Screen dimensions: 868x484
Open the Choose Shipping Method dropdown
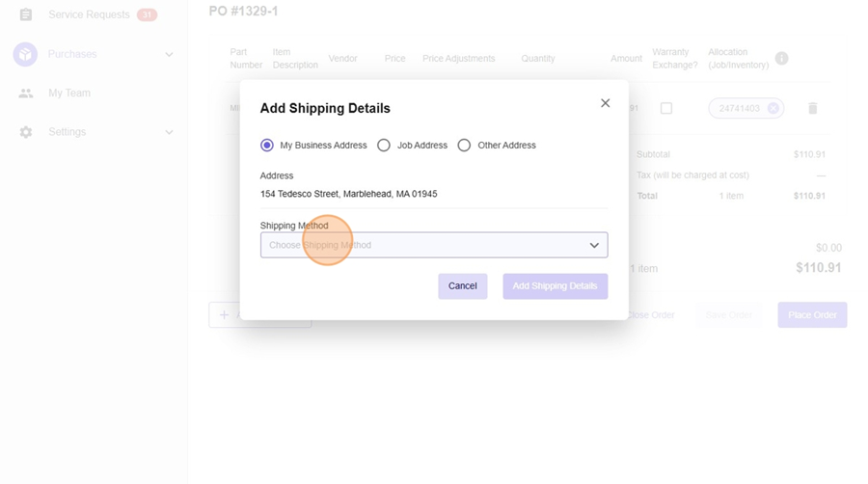click(434, 245)
